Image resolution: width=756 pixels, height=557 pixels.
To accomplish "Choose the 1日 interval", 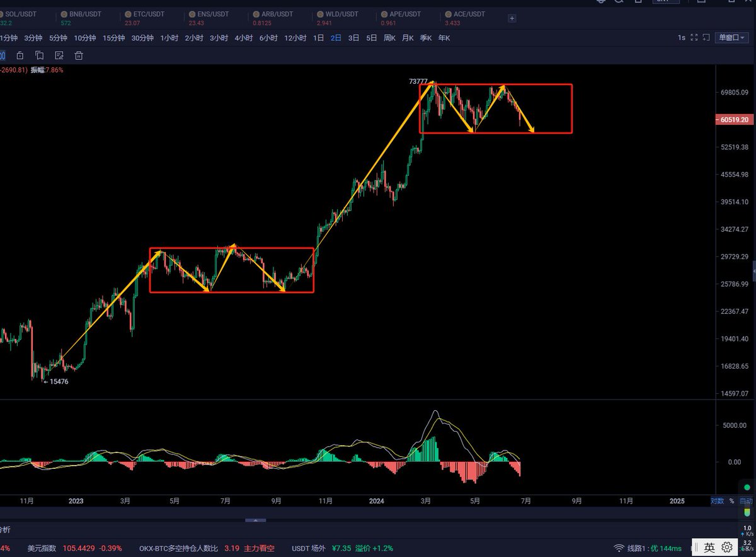I will (319, 38).
